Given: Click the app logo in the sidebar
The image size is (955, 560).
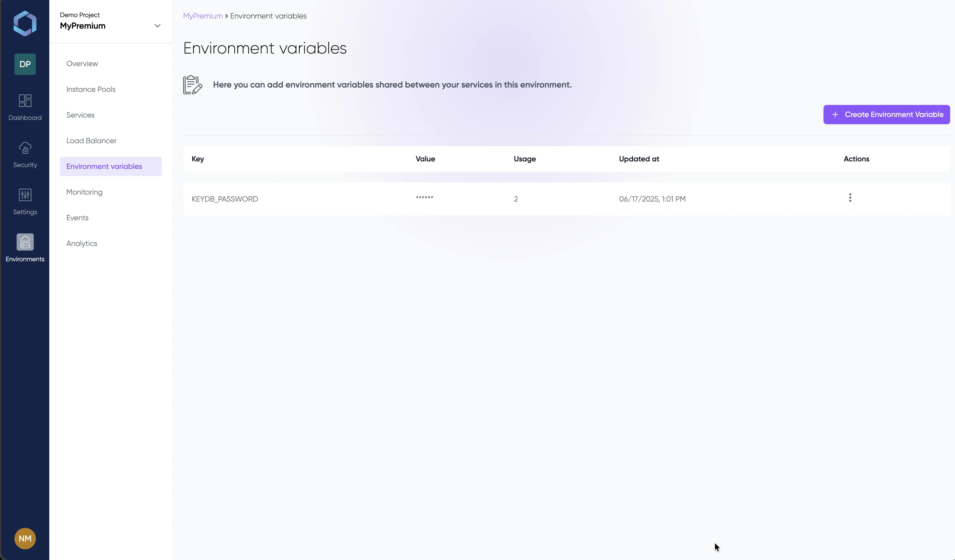Looking at the screenshot, I should (25, 23).
